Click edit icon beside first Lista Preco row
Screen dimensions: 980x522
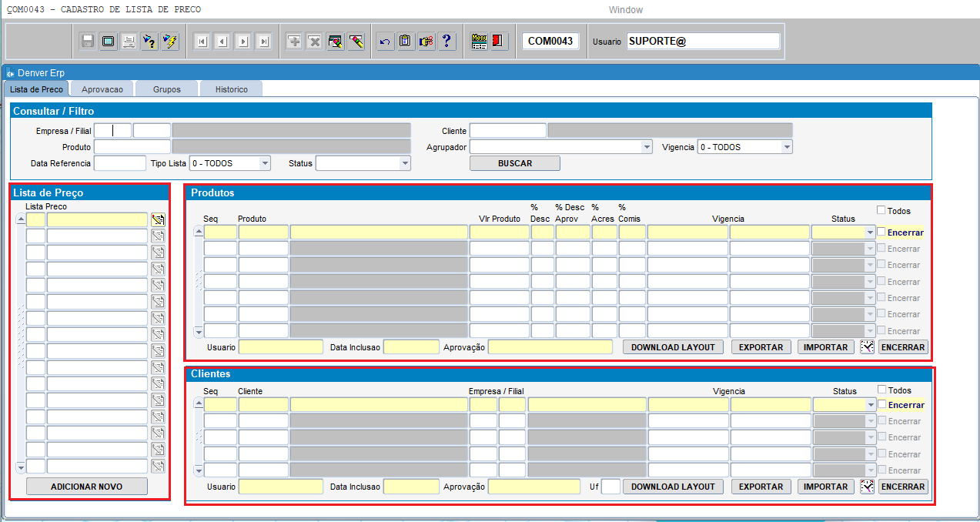click(159, 220)
